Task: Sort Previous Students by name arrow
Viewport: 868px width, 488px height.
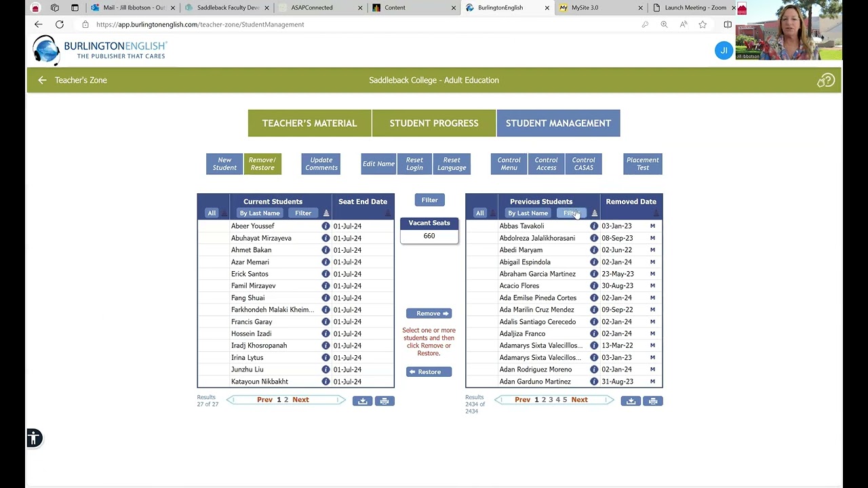Action: (595, 213)
